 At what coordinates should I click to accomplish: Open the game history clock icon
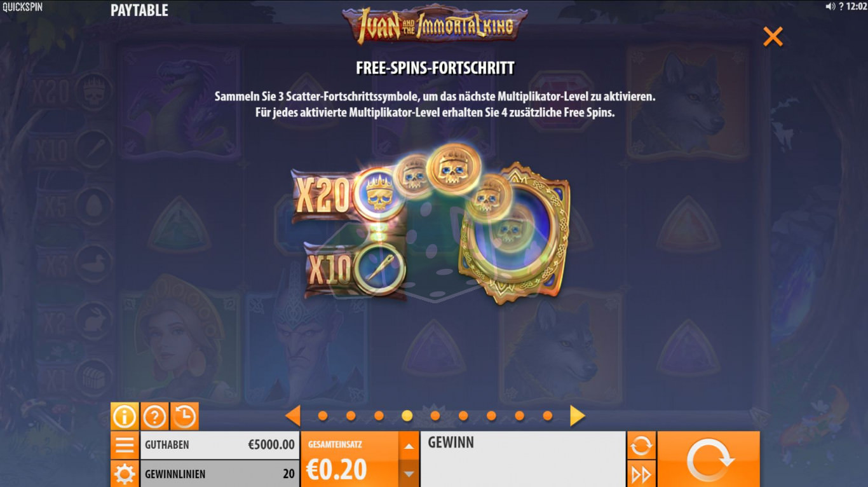(184, 416)
